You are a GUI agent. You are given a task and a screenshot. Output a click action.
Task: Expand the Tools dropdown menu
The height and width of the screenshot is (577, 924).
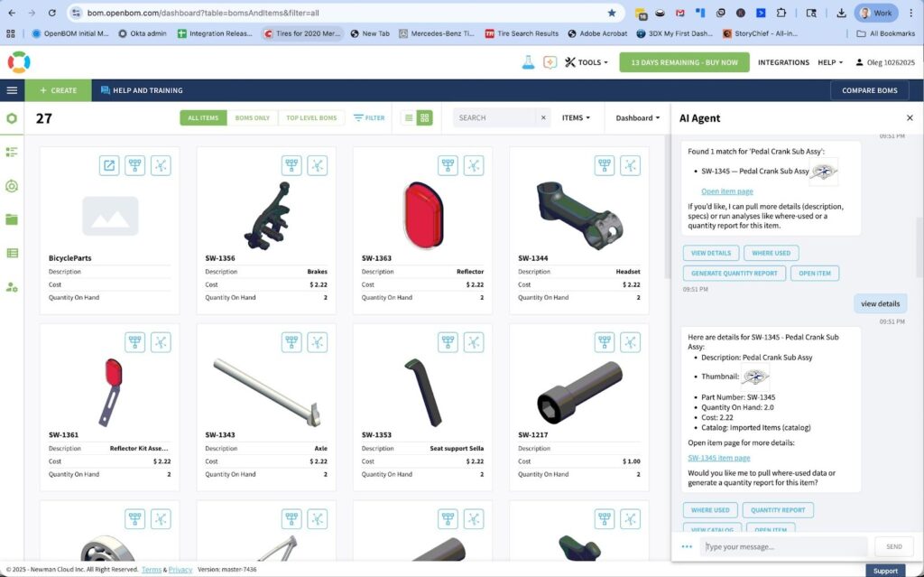(587, 62)
